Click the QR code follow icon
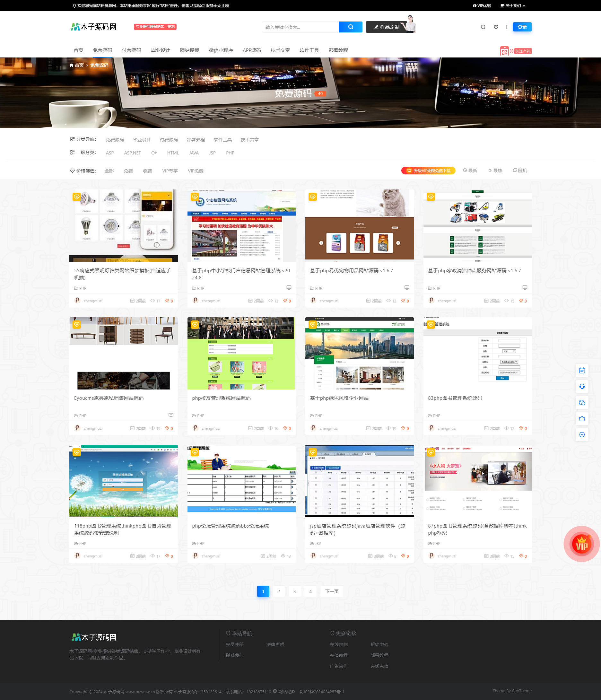Image resolution: width=601 pixels, height=700 pixels. pos(504,51)
